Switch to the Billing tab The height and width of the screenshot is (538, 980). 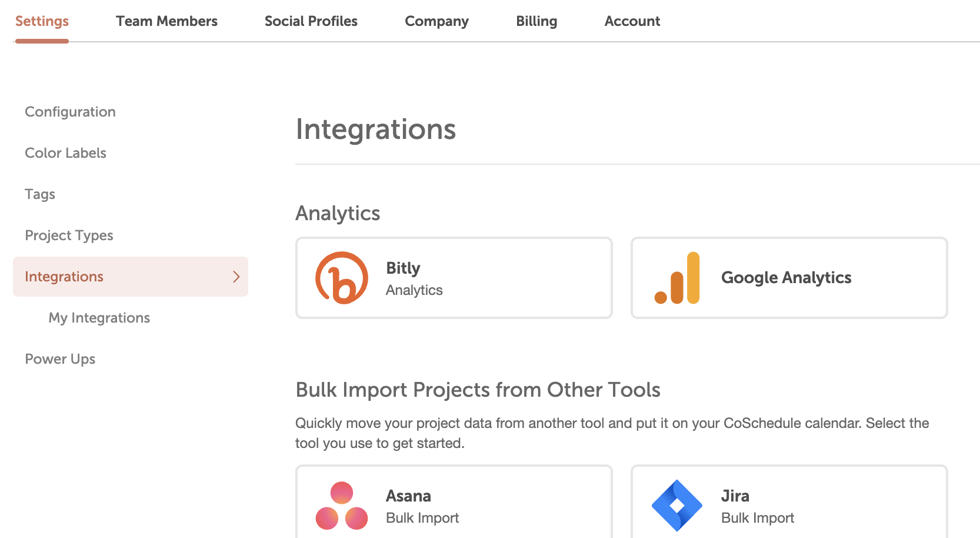(536, 21)
